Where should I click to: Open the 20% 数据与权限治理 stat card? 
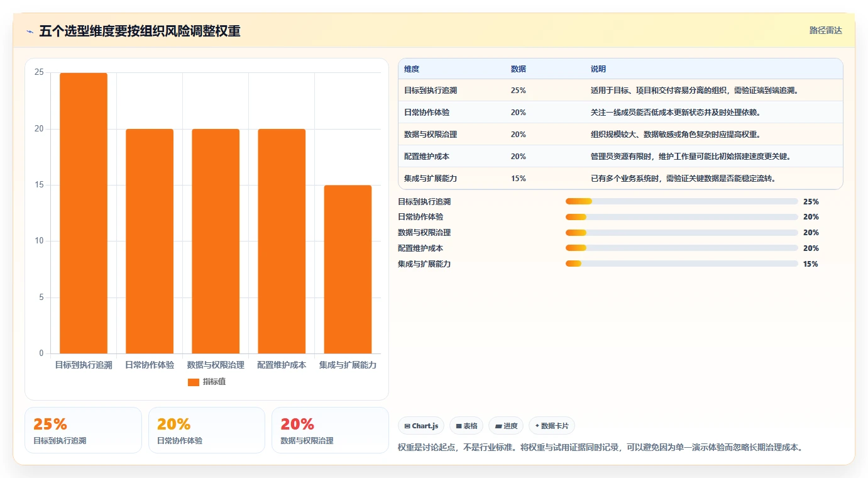click(x=330, y=430)
